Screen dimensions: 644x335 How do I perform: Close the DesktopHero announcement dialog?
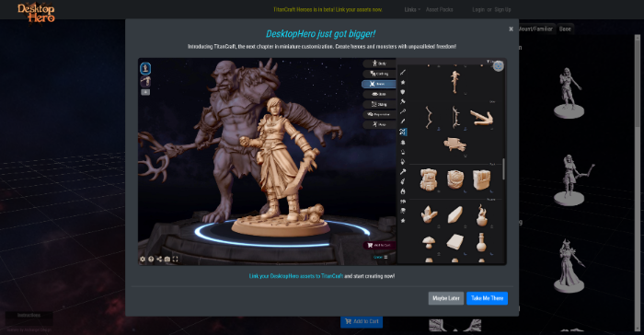pyautogui.click(x=511, y=29)
